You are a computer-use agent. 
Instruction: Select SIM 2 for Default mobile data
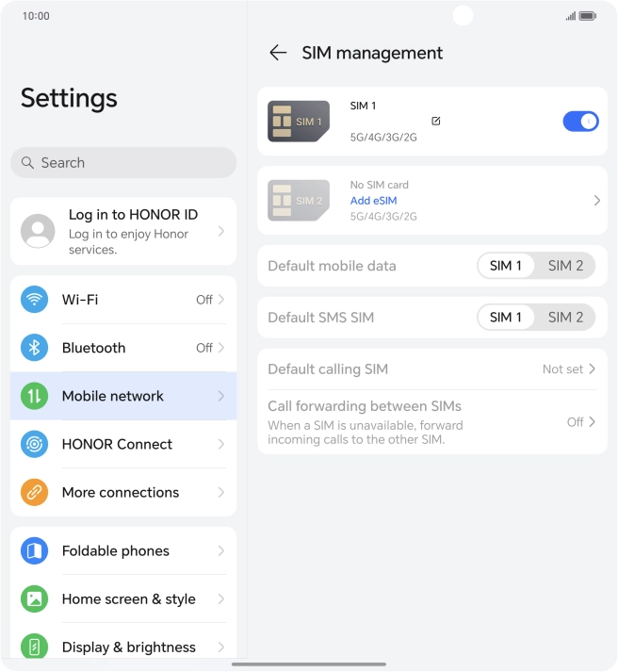point(565,266)
